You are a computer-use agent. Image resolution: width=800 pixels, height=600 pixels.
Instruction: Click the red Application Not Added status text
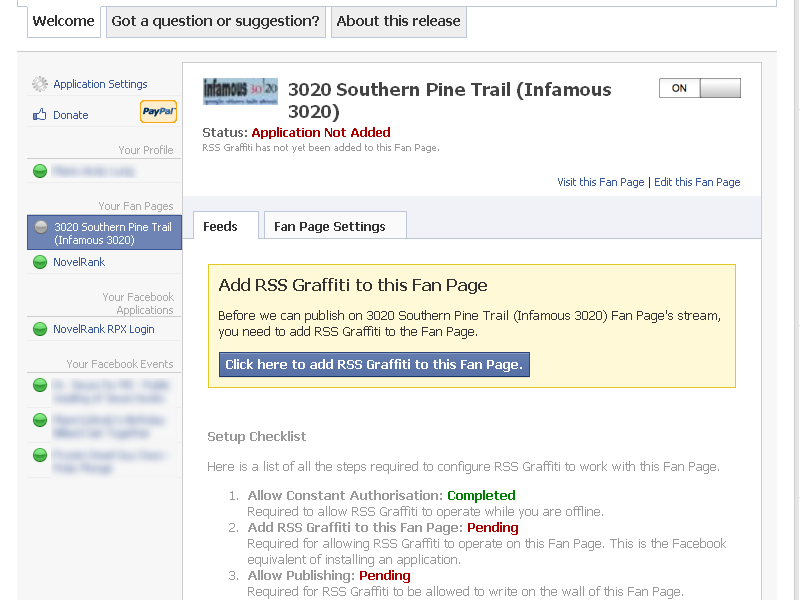tap(321, 133)
